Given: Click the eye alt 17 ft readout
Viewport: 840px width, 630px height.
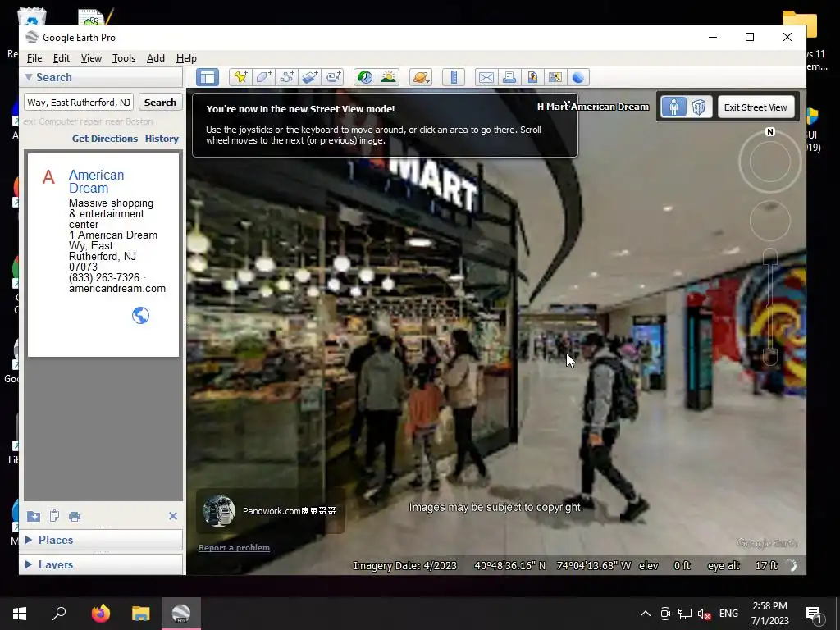Looking at the screenshot, I should tap(742, 566).
